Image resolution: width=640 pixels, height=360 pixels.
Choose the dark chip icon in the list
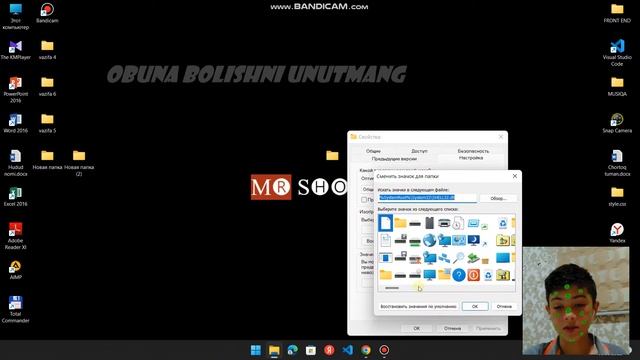[429, 223]
